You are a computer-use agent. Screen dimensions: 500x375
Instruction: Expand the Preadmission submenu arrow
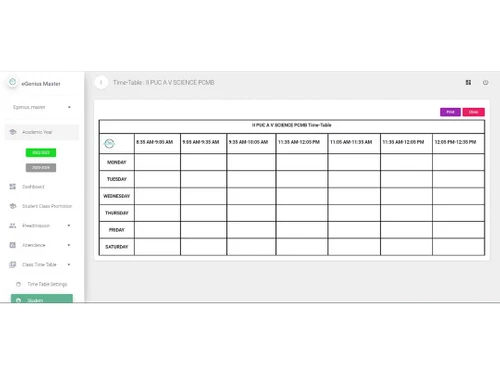[x=69, y=226]
